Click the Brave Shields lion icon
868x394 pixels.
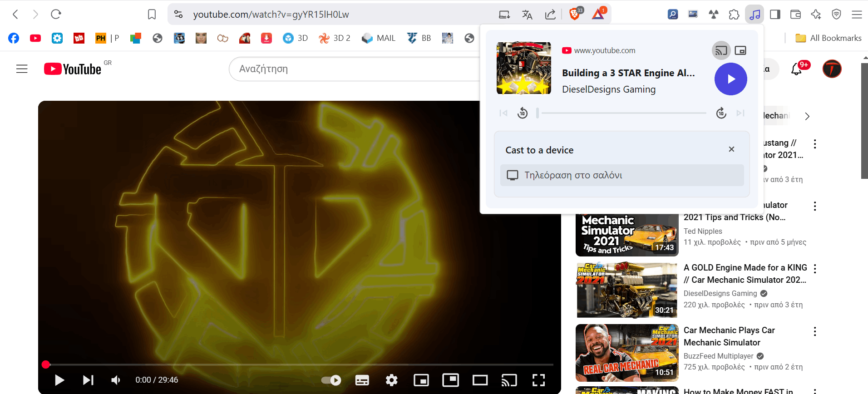click(x=575, y=14)
